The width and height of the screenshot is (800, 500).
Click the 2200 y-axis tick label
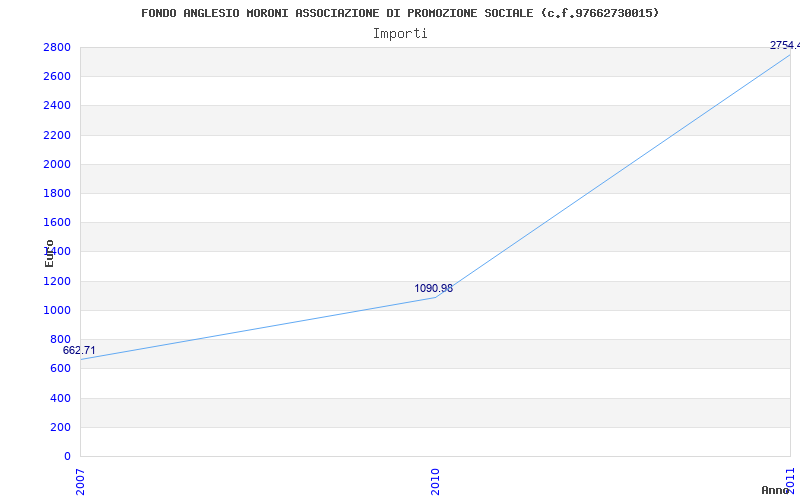[x=57, y=135]
